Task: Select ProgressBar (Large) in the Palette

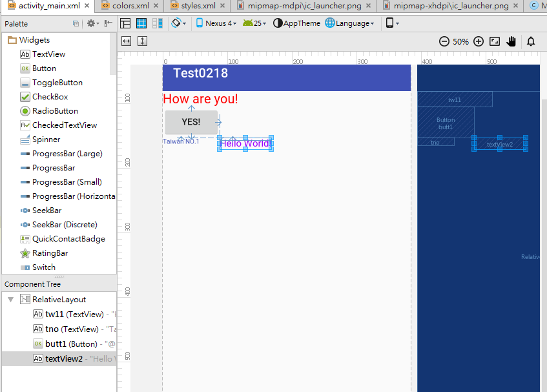Action: coord(67,154)
